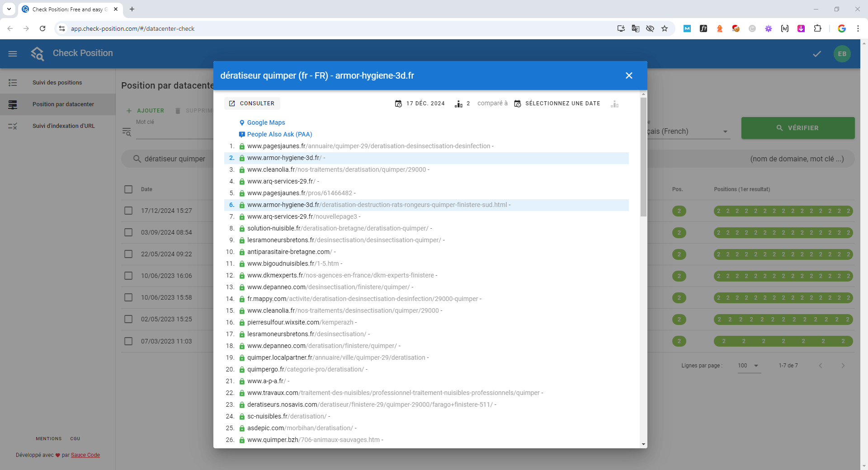Click the VÉRIFIER button
This screenshot has width=868, height=470.
pyautogui.click(x=798, y=128)
